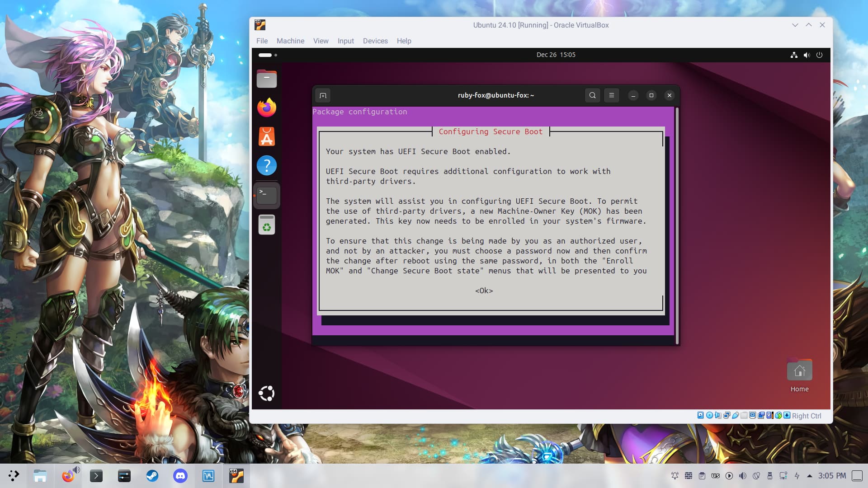This screenshot has width=868, height=488.
Task: Open the terminal hamburger menu
Action: [611, 95]
